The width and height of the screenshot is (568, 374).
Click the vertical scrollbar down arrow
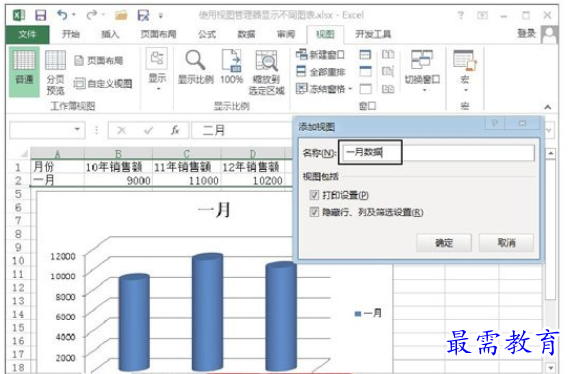(x=550, y=368)
